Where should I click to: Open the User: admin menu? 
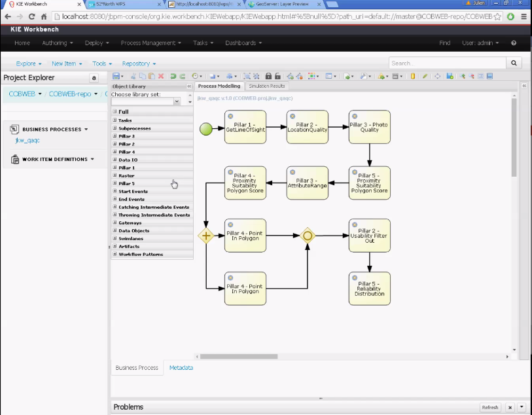click(480, 43)
